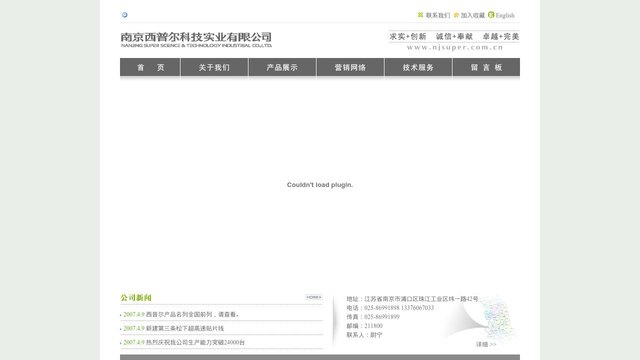The image size is (640, 360).
Task: Click the yellow star favorites icon
Action: tap(456, 15)
